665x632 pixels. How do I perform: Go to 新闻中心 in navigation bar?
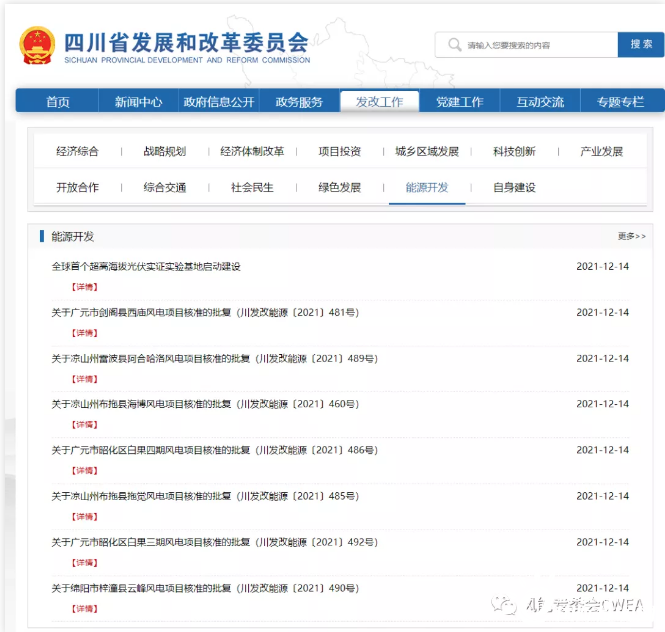click(x=138, y=102)
